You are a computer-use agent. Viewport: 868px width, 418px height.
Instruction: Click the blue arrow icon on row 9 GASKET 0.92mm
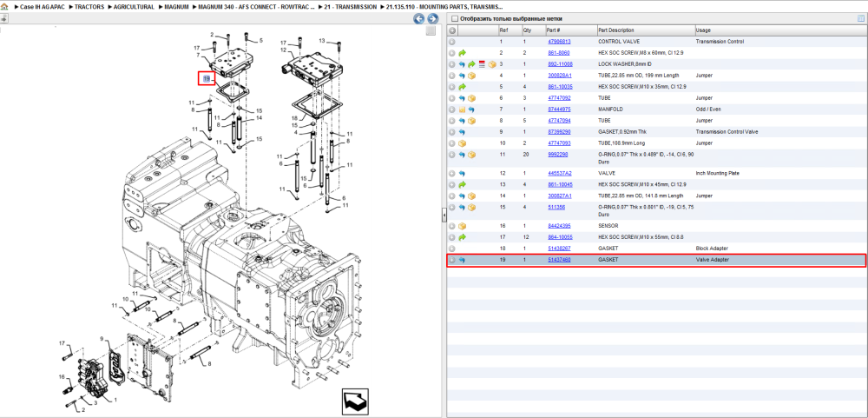463,132
